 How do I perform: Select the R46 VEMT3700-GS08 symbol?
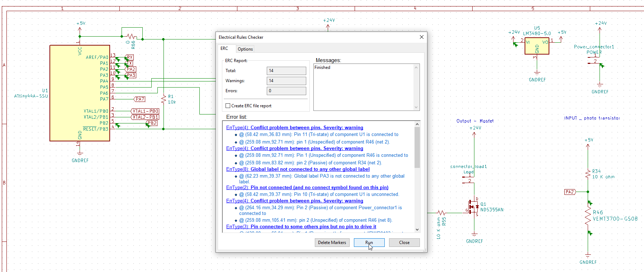pos(588,216)
